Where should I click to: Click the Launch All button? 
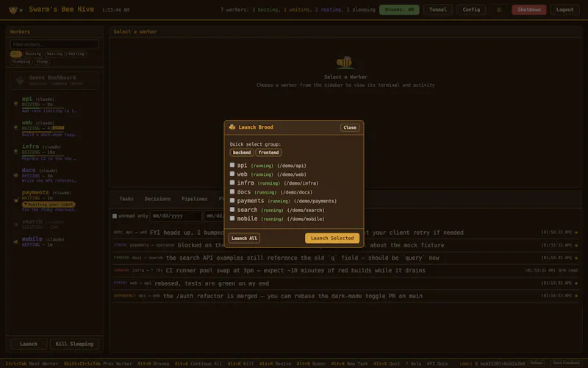point(244,238)
